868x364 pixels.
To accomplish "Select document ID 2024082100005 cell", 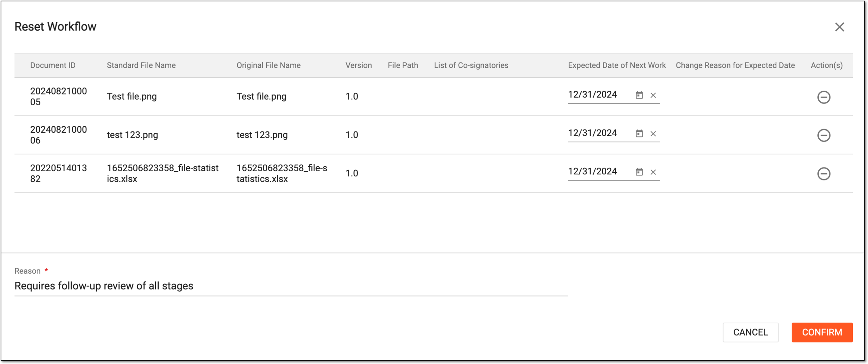I will click(x=58, y=97).
